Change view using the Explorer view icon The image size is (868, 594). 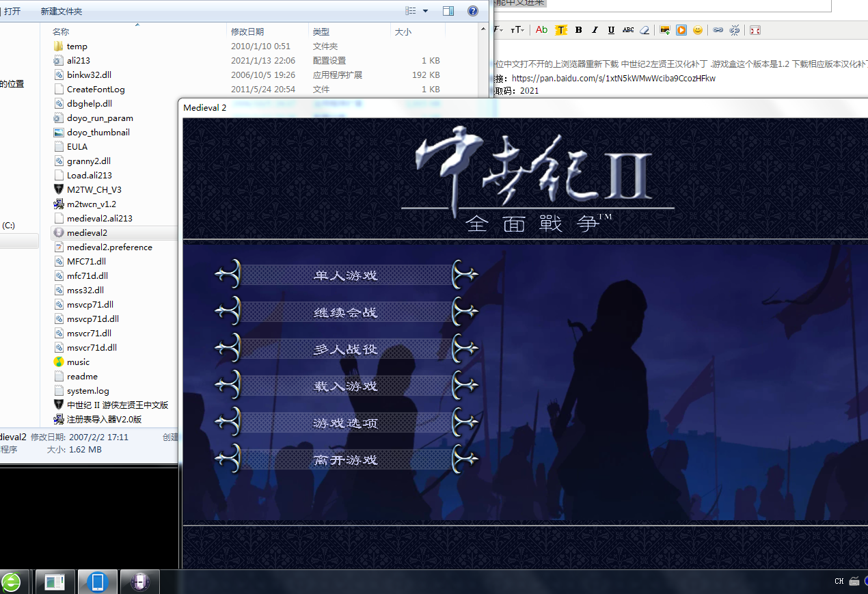pos(411,11)
